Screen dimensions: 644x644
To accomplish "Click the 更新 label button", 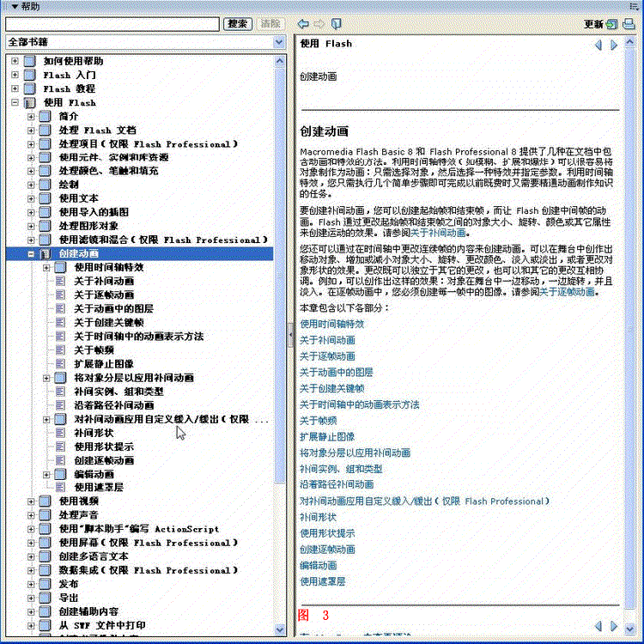I will (x=593, y=24).
